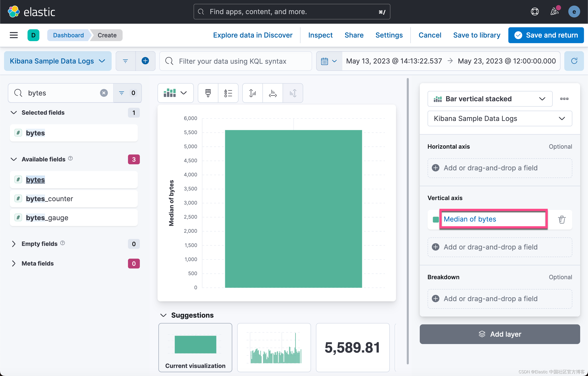Click the Add layer button
The width and height of the screenshot is (588, 376).
pos(500,334)
